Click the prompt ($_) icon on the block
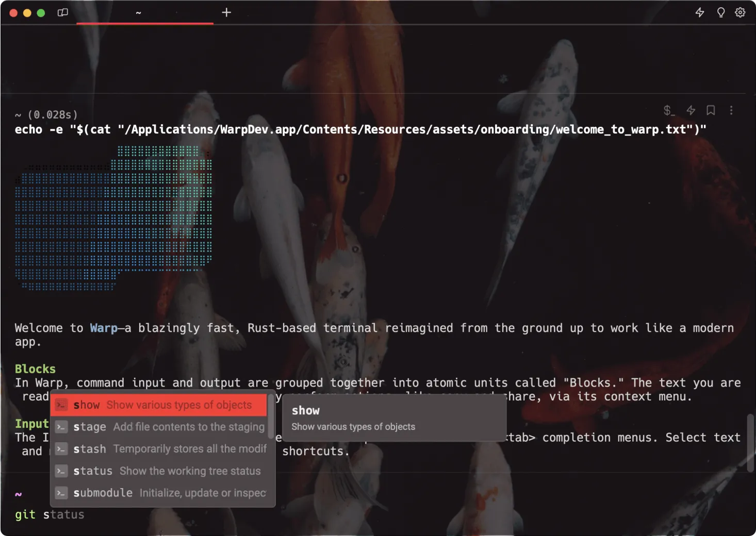Screen dimensions: 756x536 pos(668,111)
